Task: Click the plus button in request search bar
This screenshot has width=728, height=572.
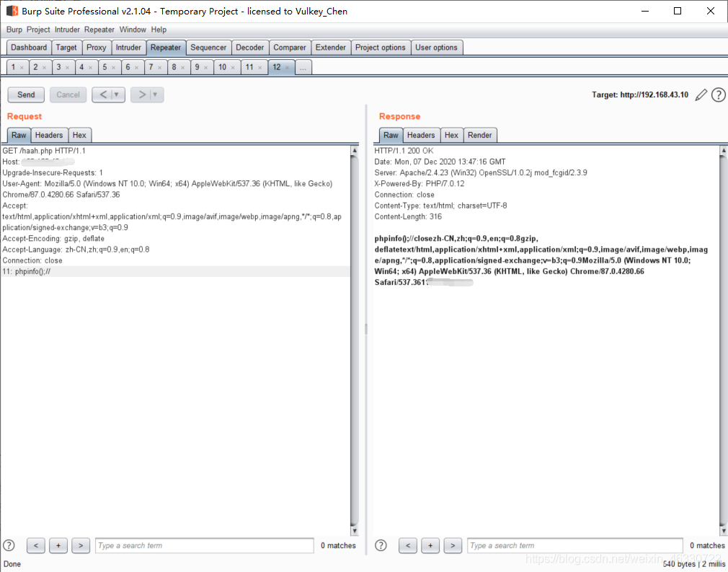Action: (x=58, y=545)
